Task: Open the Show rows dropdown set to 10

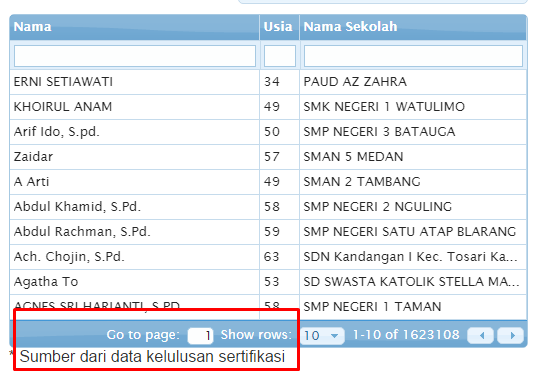Action: (x=323, y=335)
